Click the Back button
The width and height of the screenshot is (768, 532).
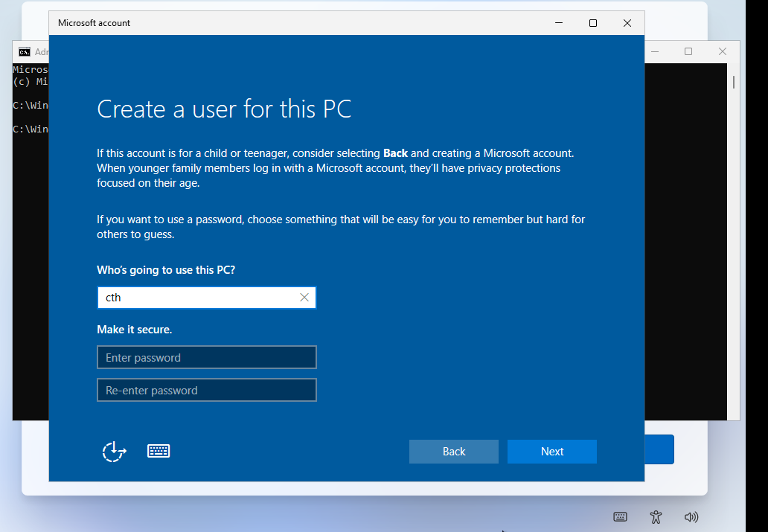(x=453, y=452)
